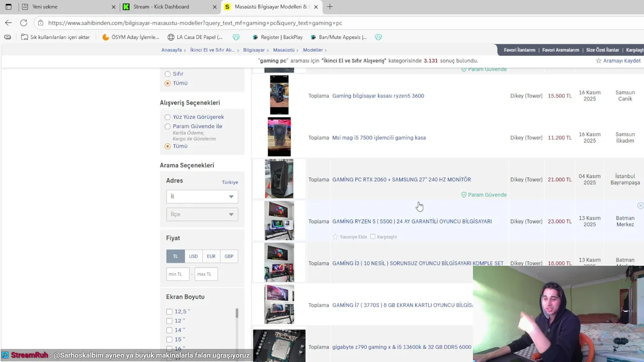Check the 14" screen size box

point(169,330)
